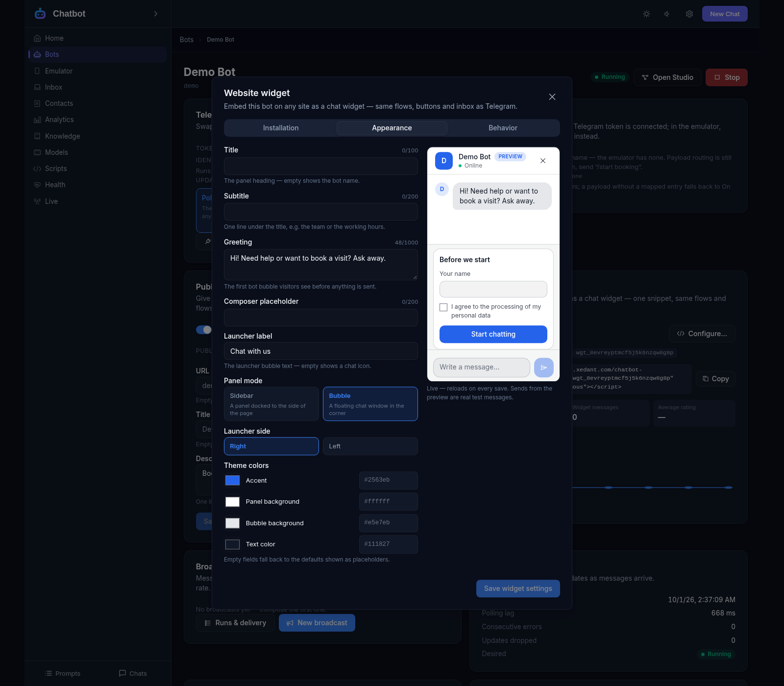
Task: Open Chats at the sidebar bottom
Action: click(133, 674)
